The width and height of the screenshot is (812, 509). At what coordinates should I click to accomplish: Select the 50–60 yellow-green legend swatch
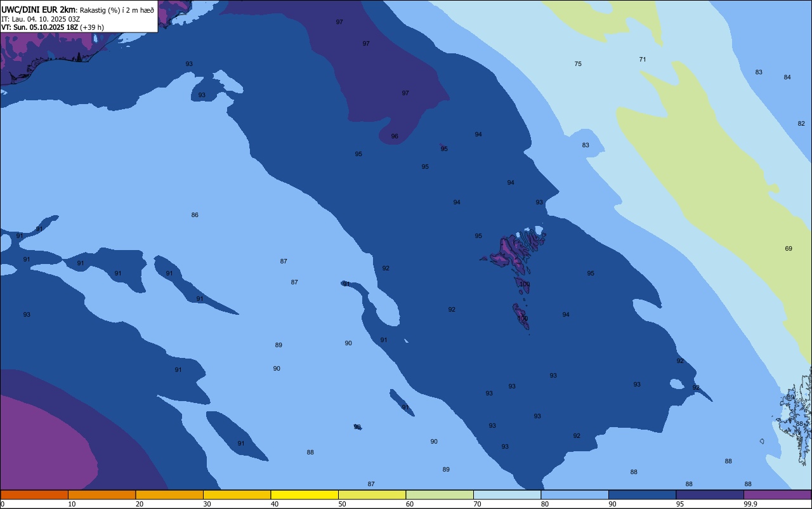tap(372, 494)
